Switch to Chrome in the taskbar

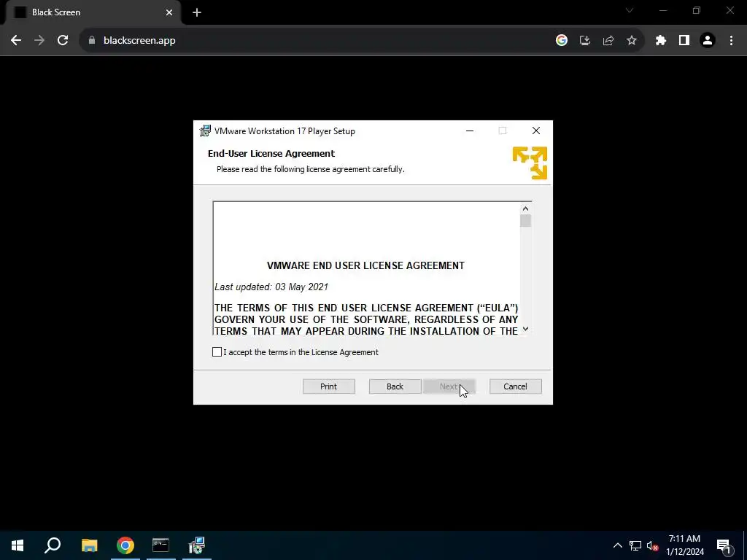click(x=125, y=545)
